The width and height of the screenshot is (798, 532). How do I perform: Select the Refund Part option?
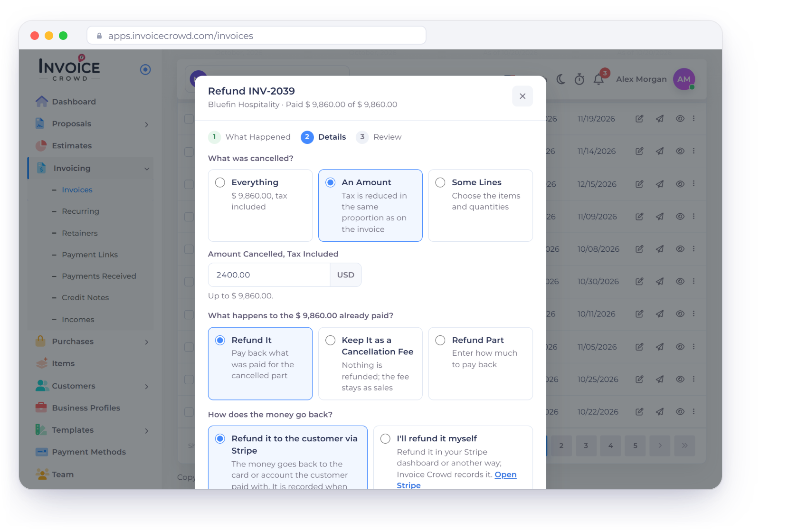coord(481,364)
